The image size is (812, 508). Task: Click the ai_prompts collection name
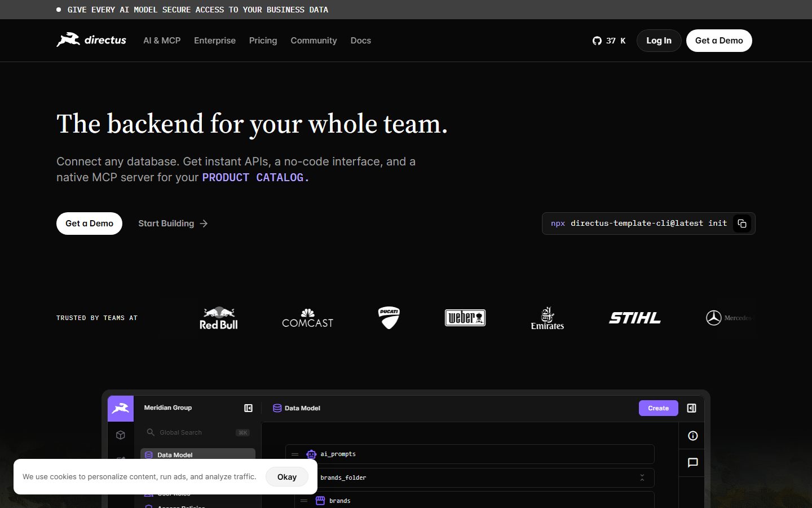[x=338, y=454]
